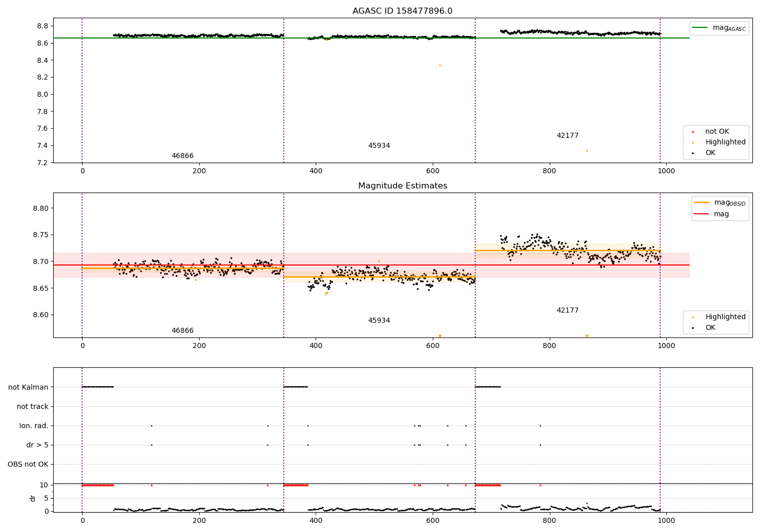Click the x-axis tick '1000' in the bottom plot
This screenshot has width=760, height=532.
point(666,520)
